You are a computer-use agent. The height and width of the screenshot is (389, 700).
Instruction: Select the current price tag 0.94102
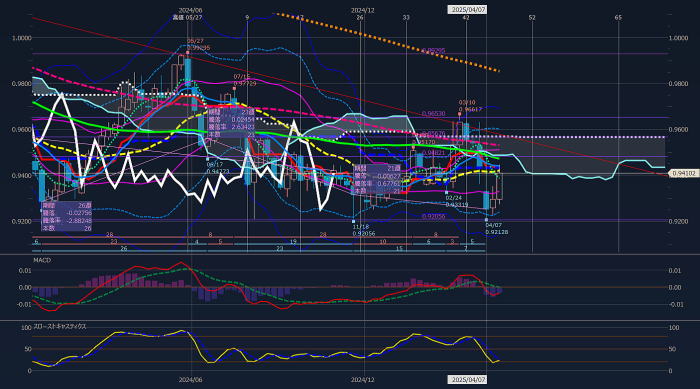click(683, 173)
